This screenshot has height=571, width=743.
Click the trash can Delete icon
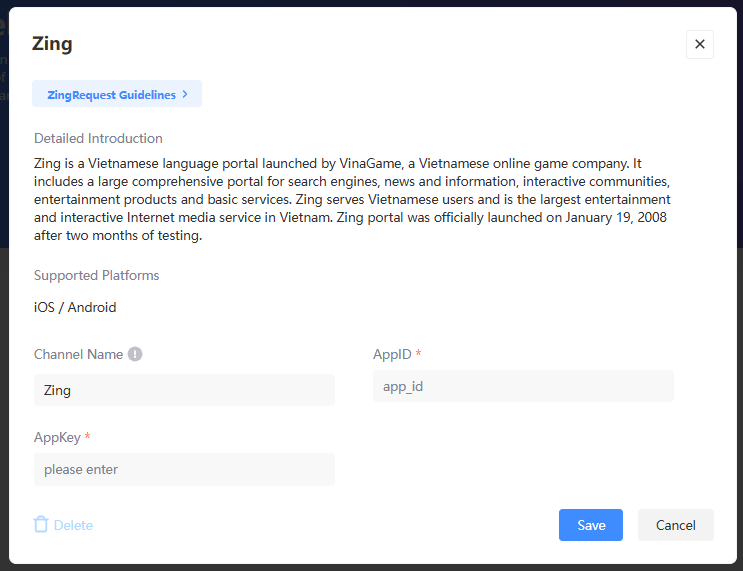(41, 525)
